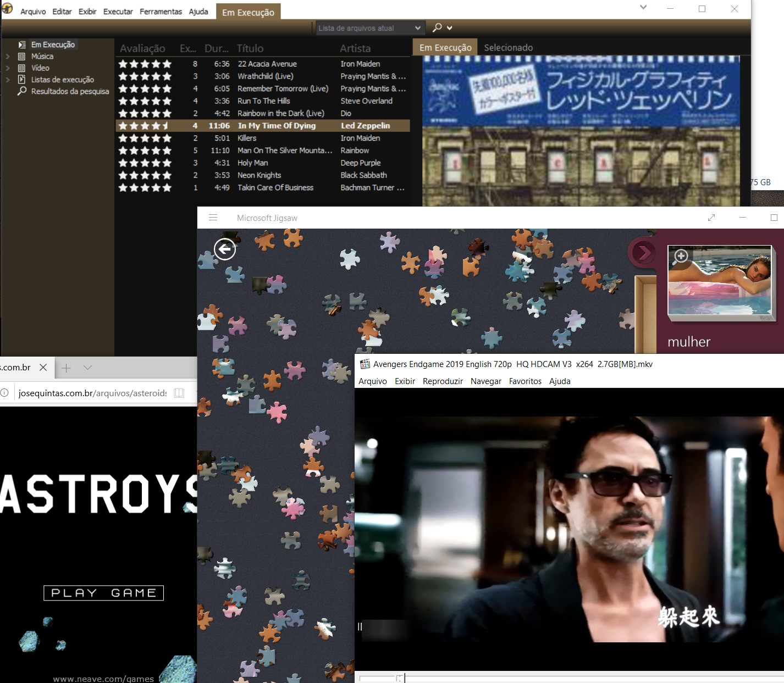Click artist "Deep Purple" in the list
The image size is (784, 683).
click(361, 163)
